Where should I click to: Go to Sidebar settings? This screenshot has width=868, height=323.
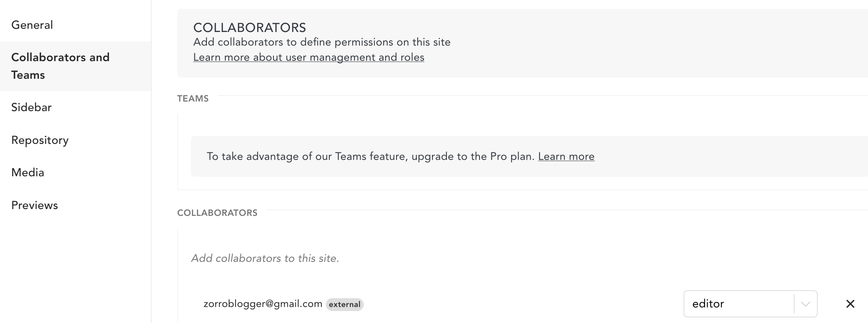pyautogui.click(x=32, y=107)
